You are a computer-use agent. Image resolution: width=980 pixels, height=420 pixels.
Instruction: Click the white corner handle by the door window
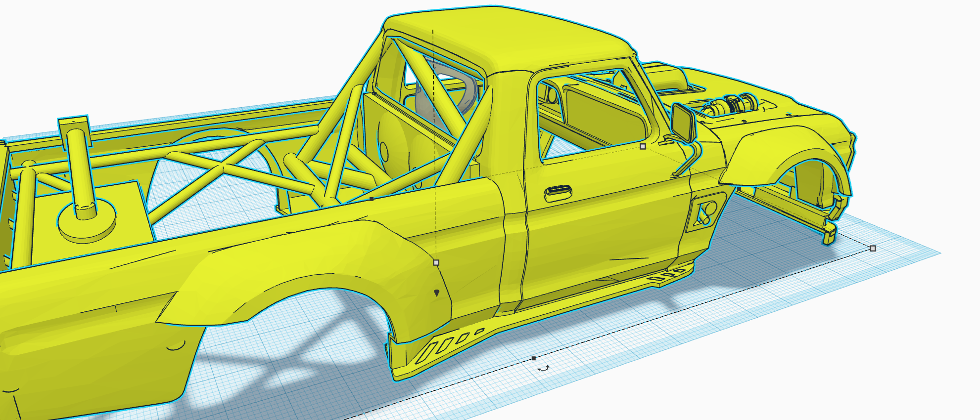643,147
